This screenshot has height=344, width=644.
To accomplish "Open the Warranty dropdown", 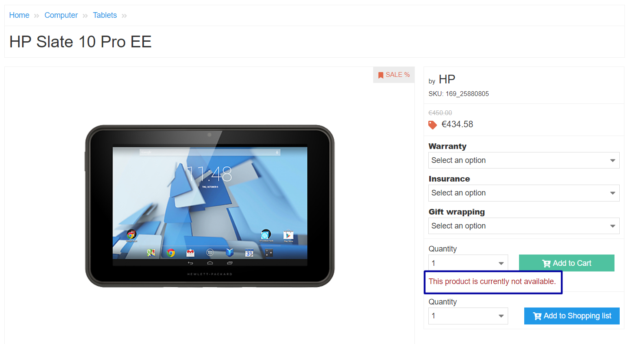I will 524,160.
